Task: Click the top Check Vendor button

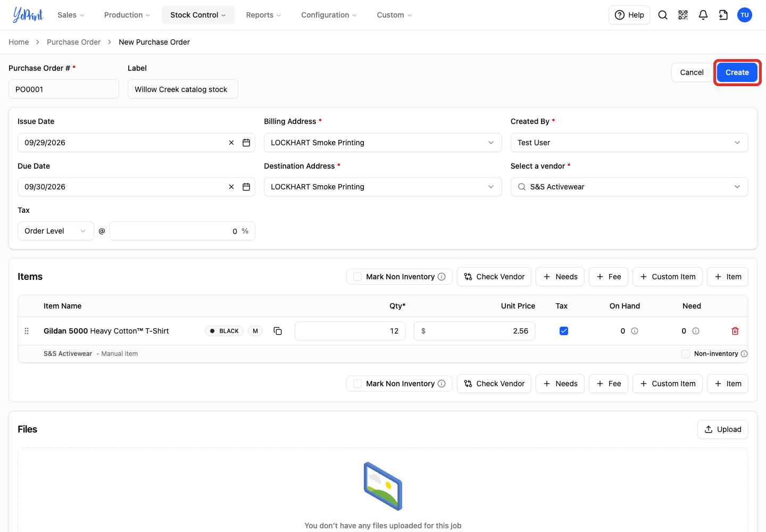Action: (494, 277)
